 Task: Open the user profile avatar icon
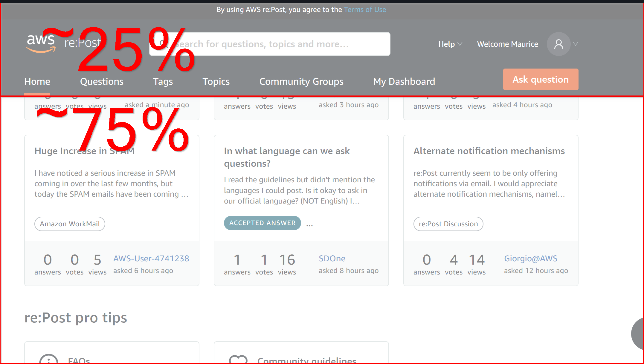[558, 44]
